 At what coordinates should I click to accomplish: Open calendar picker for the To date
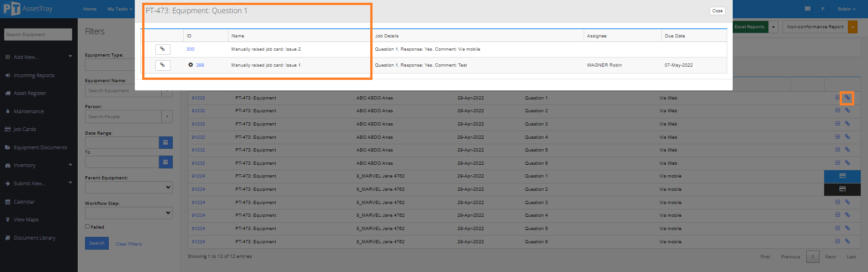(165, 162)
